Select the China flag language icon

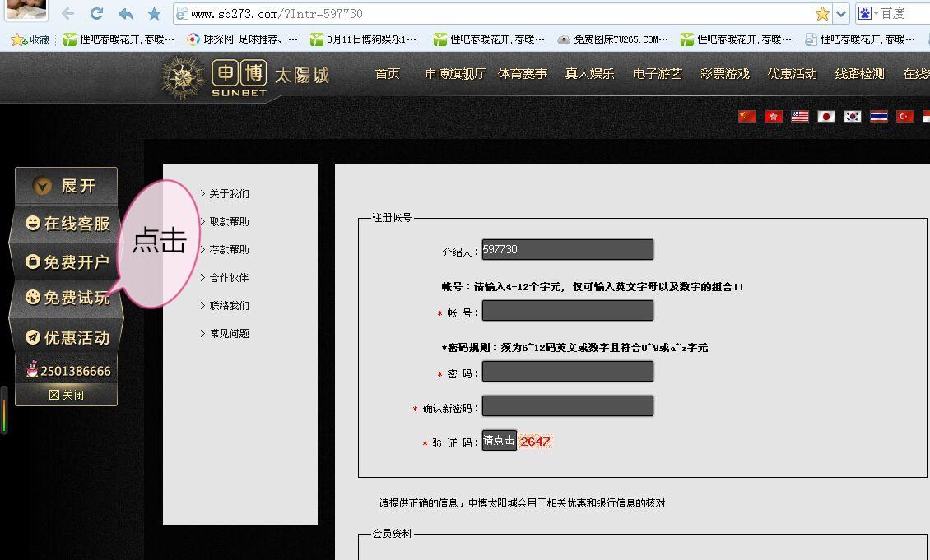747,116
